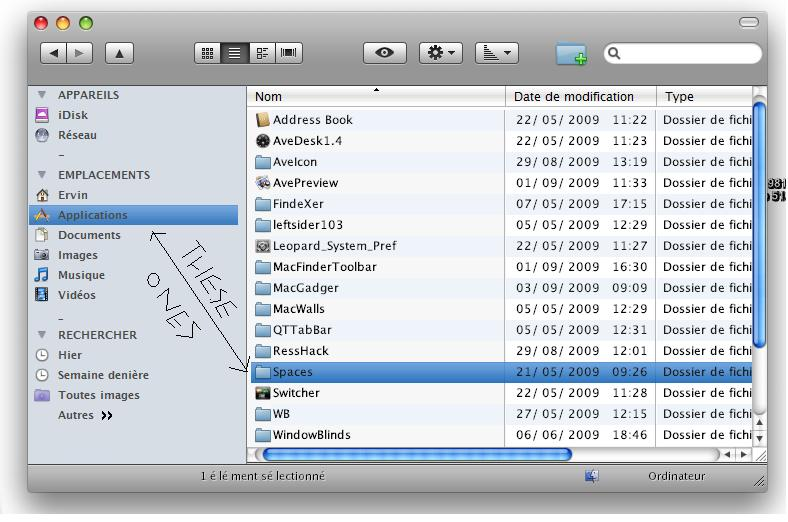Click the horizontal scroll right arrow
Image resolution: width=788 pixels, height=522 pixels.
[743, 455]
